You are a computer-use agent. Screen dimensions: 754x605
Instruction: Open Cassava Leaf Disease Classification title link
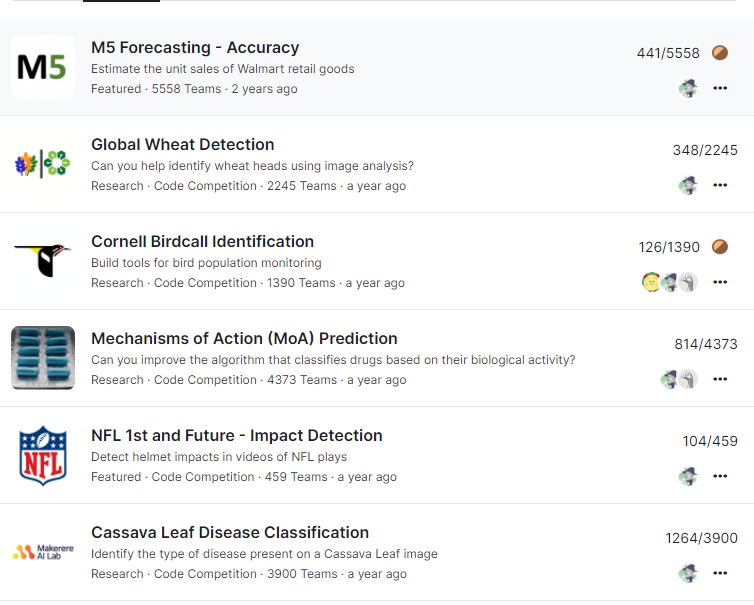(230, 532)
